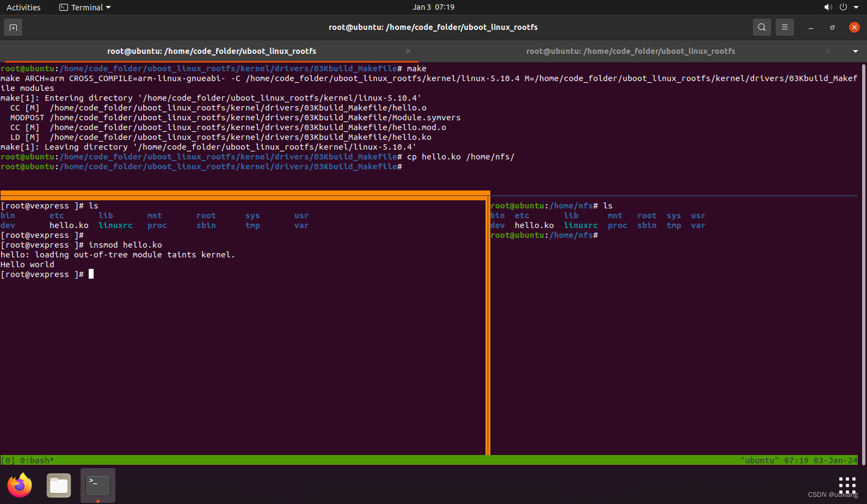Viewport: 867px width, 504px height.
Task: Click 'Leaving directory' make output line
Action: tap(208, 147)
